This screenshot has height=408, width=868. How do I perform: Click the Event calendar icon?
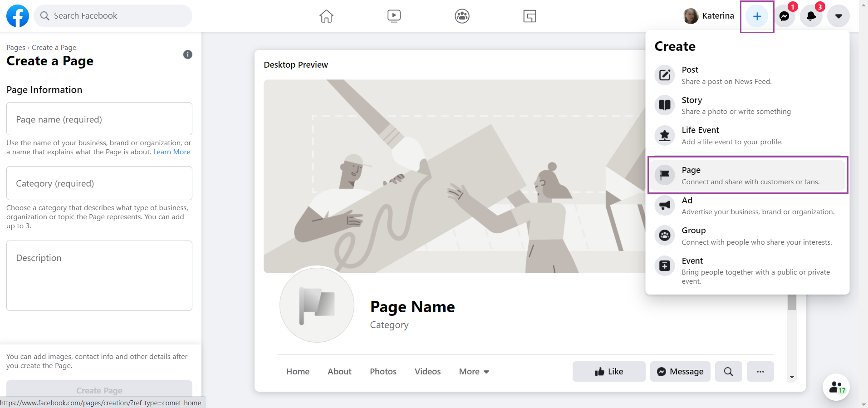tap(665, 265)
